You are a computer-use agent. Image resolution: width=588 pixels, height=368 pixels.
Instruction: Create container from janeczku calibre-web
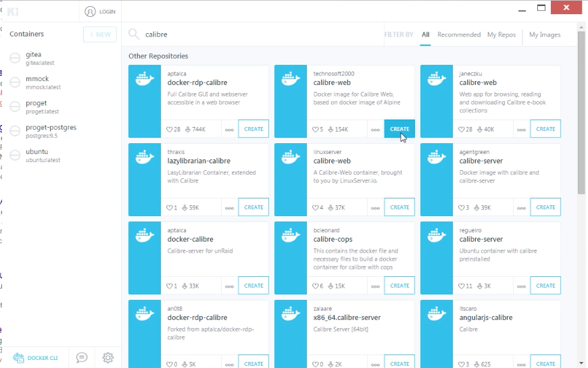[x=545, y=129]
